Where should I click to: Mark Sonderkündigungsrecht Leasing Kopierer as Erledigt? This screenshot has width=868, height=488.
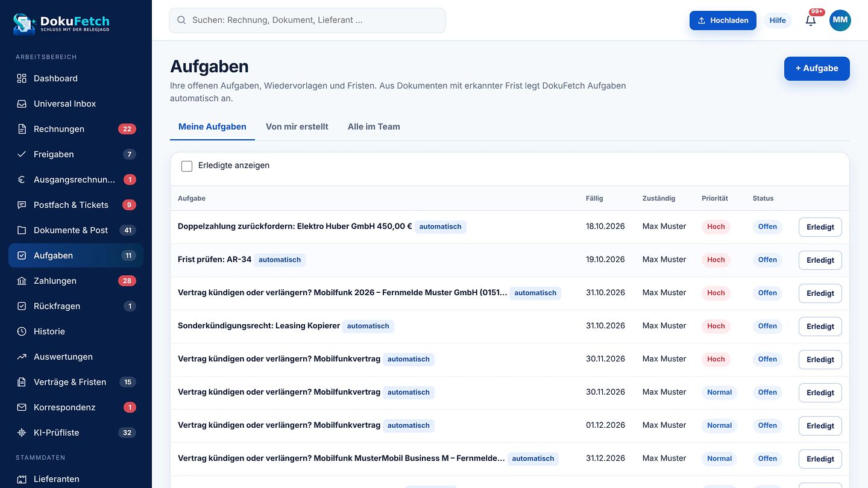[x=820, y=327]
